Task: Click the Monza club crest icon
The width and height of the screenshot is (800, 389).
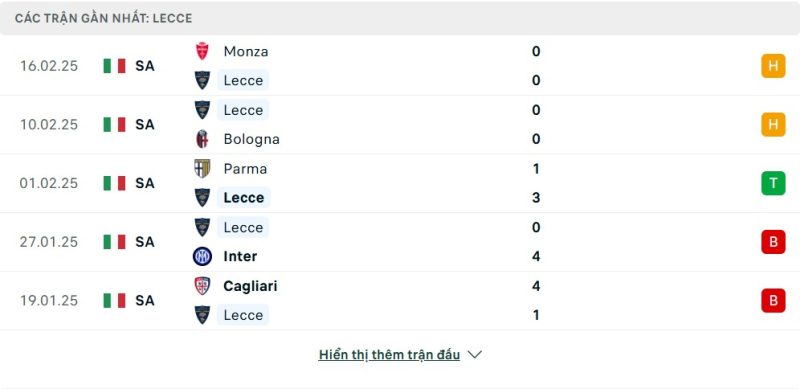Action: (202, 51)
